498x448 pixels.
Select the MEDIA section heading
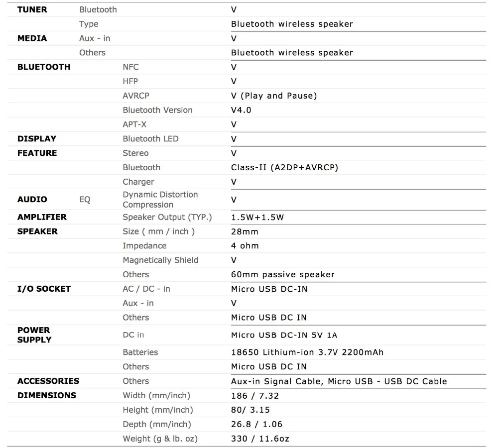click(32, 38)
